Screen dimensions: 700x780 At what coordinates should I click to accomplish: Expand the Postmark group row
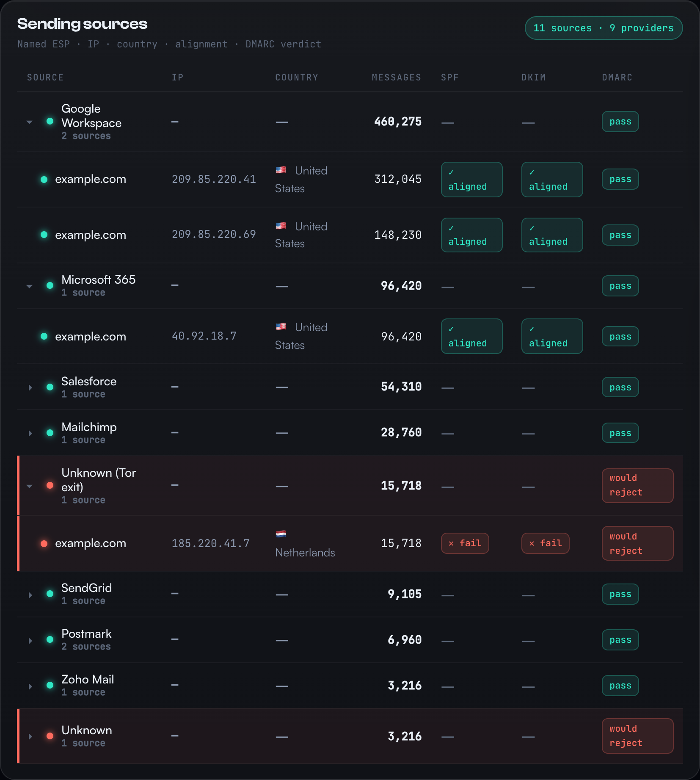tap(30, 641)
